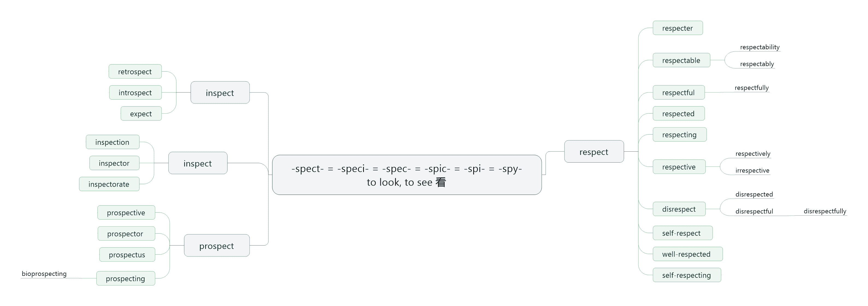Select the irrespective leaf label

(752, 170)
